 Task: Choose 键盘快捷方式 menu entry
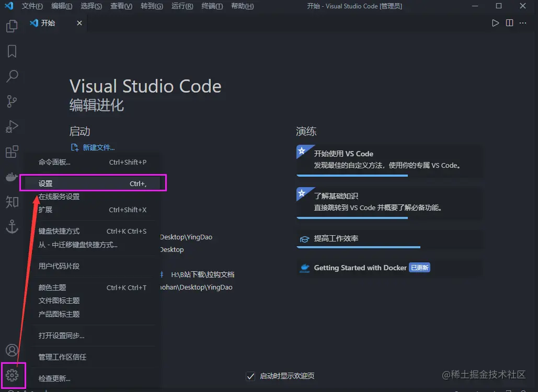(x=93, y=231)
